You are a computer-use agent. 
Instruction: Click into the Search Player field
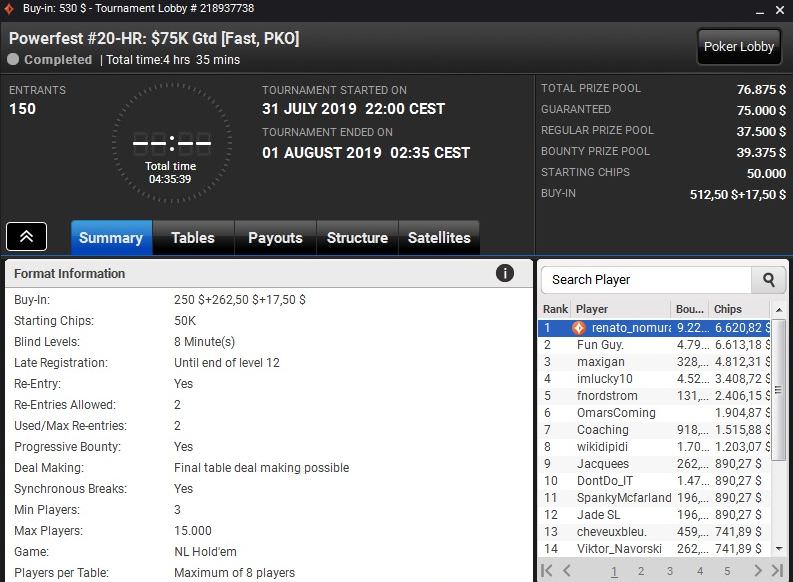[x=646, y=280]
